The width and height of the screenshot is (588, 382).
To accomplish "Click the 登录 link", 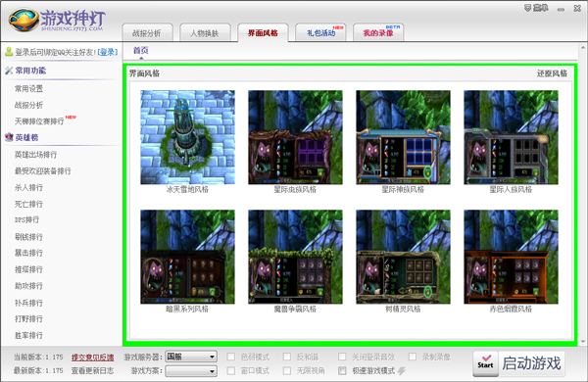I will coord(108,52).
